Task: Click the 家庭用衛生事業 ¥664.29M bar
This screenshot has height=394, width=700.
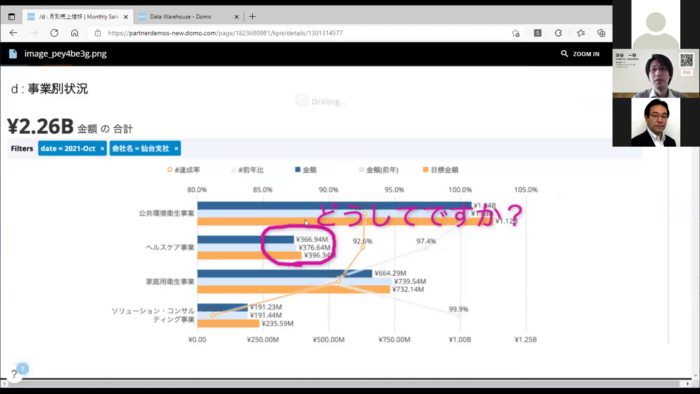Action: 285,274
